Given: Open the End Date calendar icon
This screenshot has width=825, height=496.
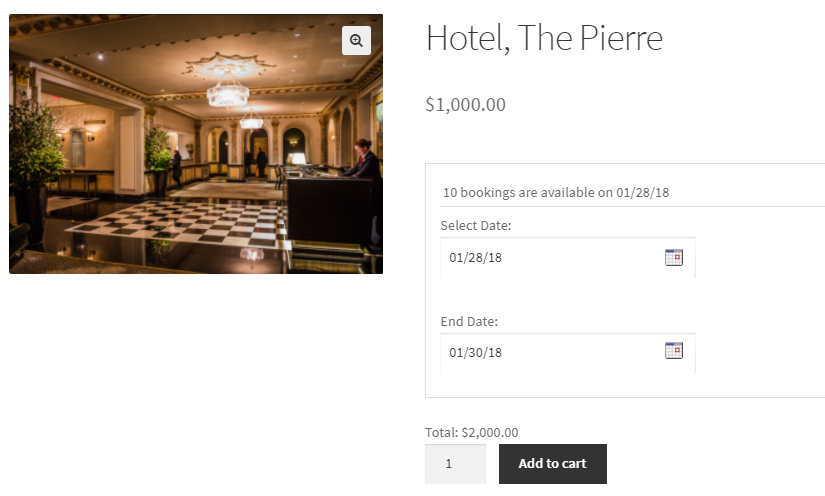Looking at the screenshot, I should point(674,350).
